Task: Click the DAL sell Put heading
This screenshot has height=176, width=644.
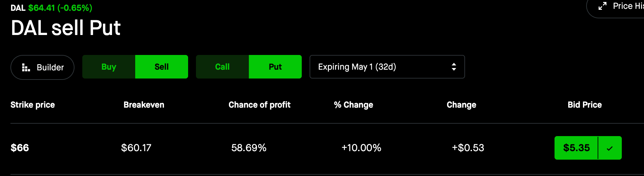Action: pos(66,28)
